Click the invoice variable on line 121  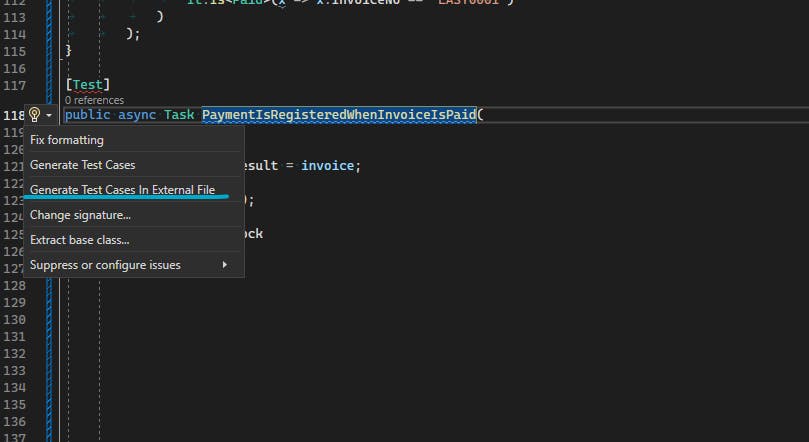coord(330,166)
